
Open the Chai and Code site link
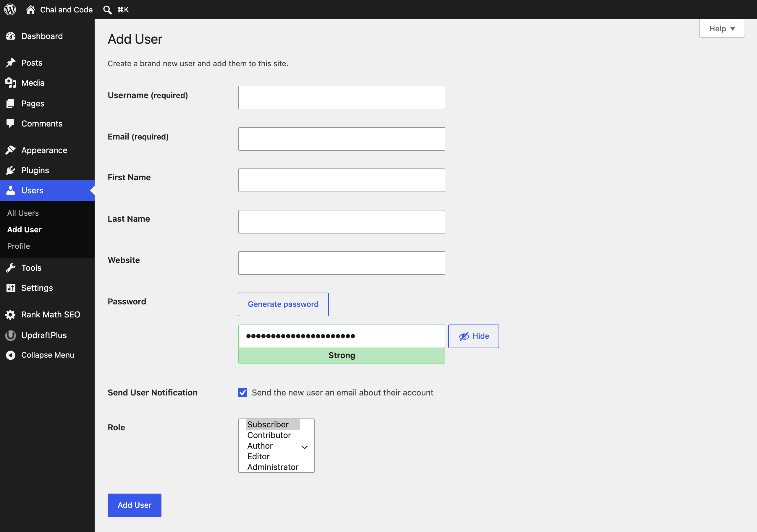66,9
